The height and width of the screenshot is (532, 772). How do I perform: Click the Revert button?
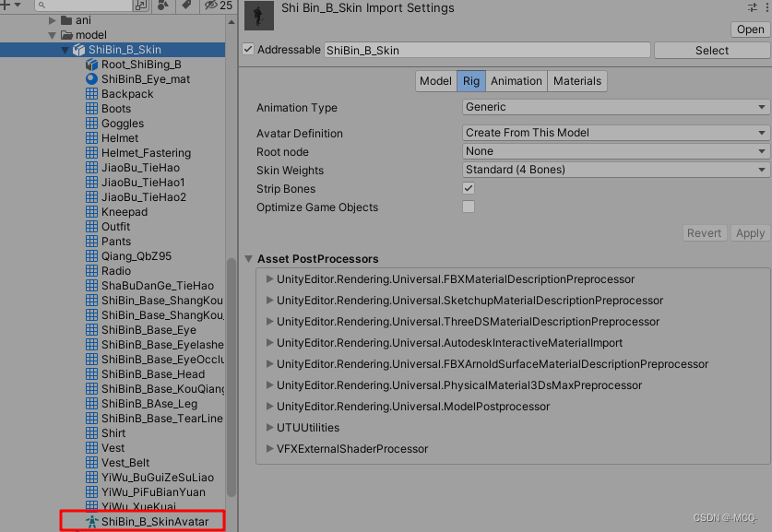tap(705, 233)
